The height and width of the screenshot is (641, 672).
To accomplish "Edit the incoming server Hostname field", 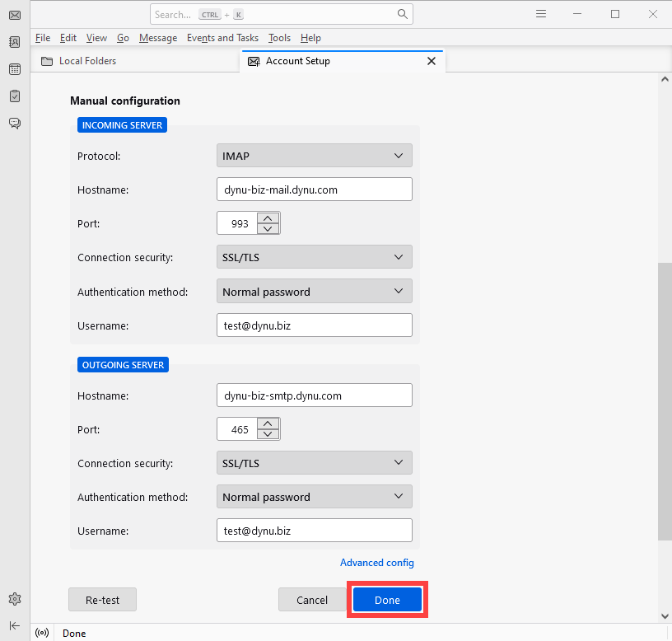I will point(315,189).
